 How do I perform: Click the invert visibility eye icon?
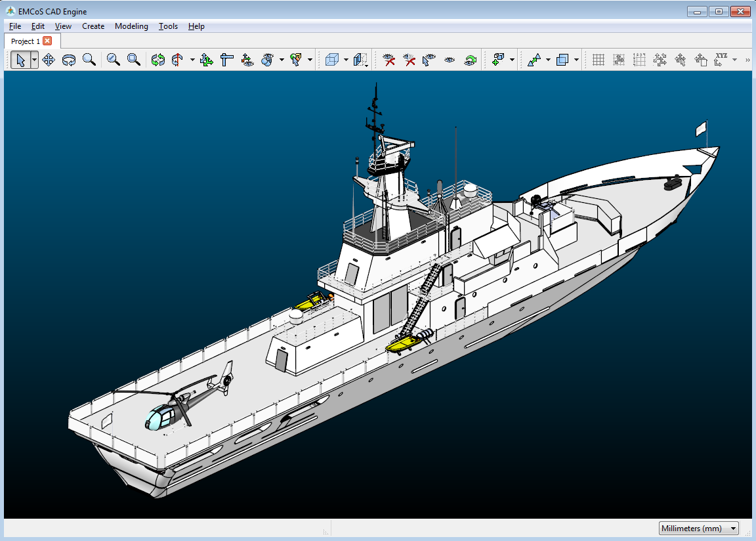[x=470, y=60]
